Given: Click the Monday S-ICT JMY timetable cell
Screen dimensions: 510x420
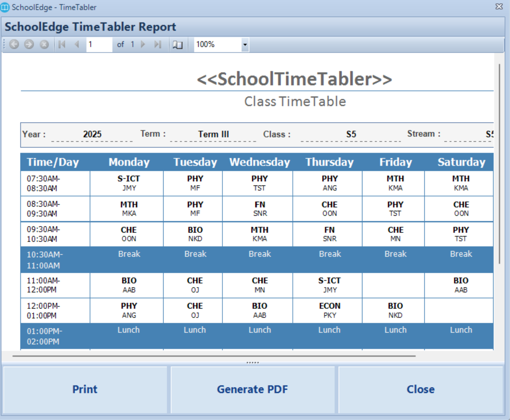Looking at the screenshot, I should click(129, 183).
